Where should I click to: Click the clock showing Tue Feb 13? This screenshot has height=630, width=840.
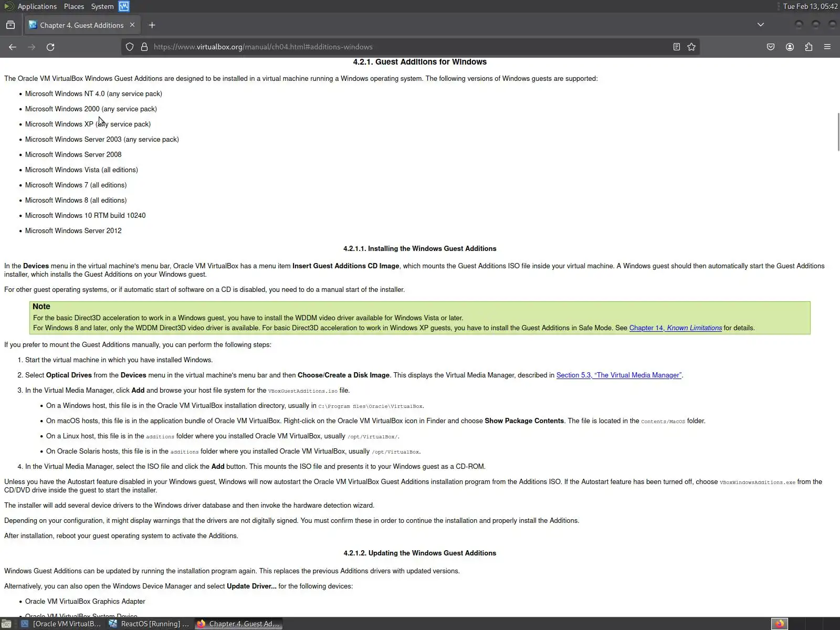[810, 6]
